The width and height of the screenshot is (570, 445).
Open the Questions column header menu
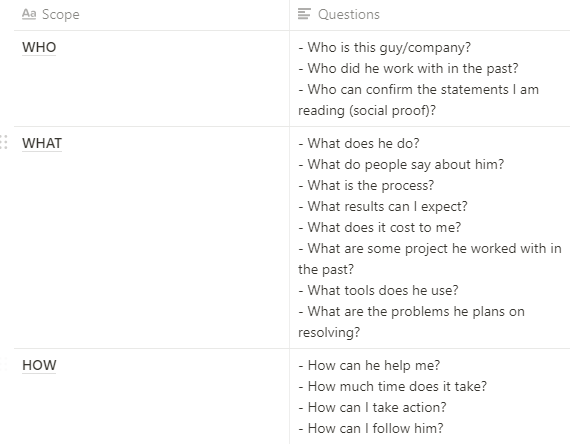pos(430,15)
